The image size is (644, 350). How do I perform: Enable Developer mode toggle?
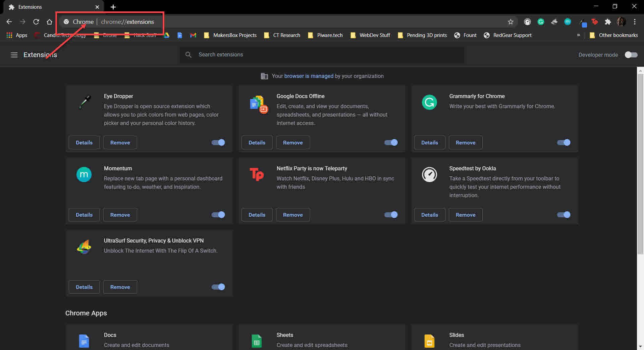[631, 55]
